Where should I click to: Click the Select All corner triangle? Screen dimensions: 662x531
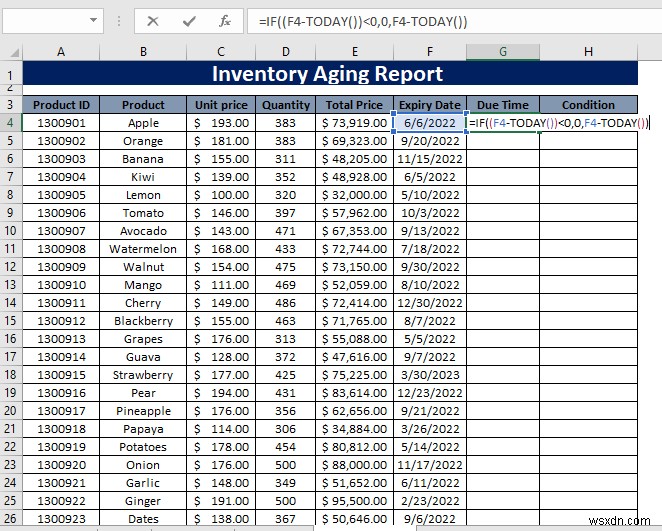coord(14,52)
